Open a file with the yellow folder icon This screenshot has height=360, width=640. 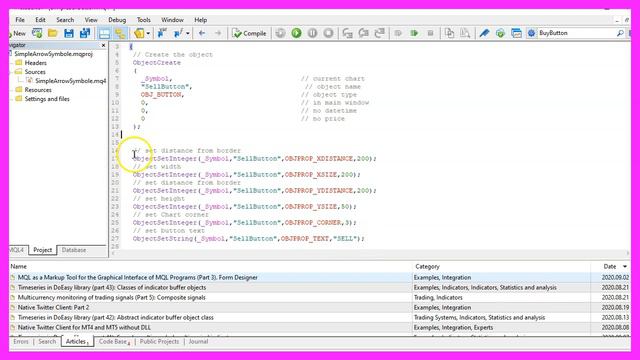(x=53, y=33)
